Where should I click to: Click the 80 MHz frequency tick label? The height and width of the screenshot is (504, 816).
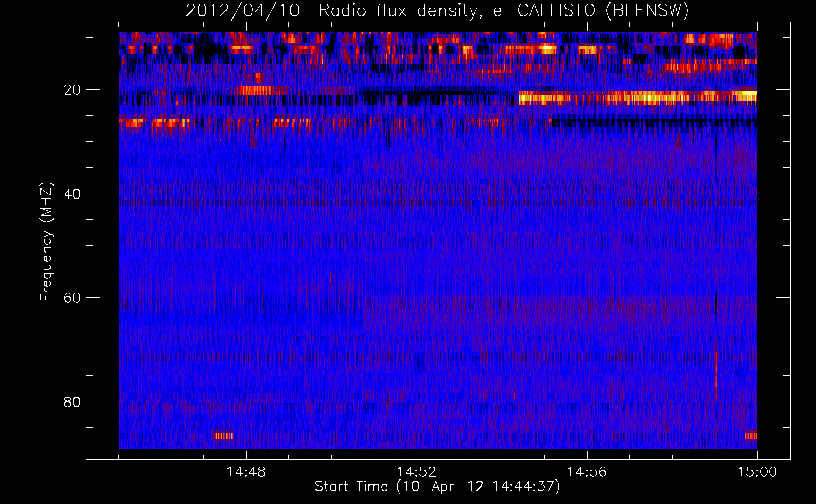click(x=72, y=402)
